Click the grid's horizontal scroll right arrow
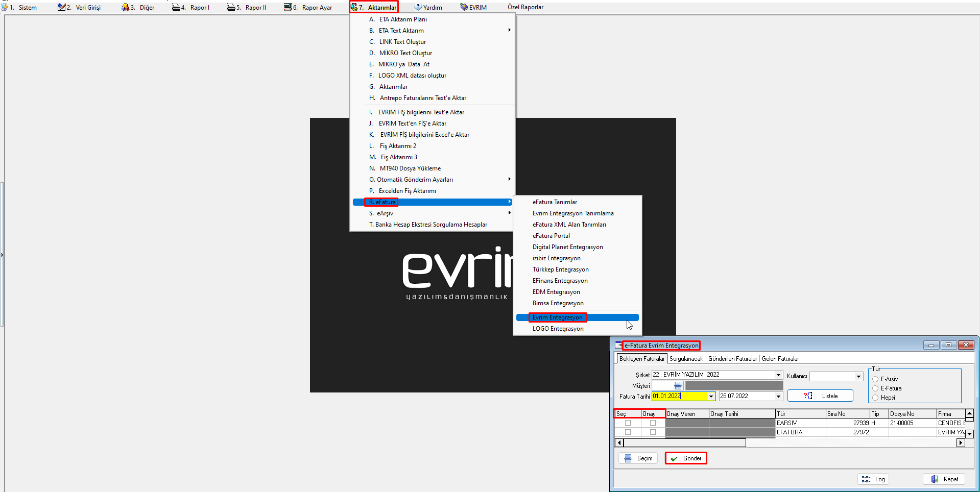Viewport: 980px width, 492px height. 961,443
